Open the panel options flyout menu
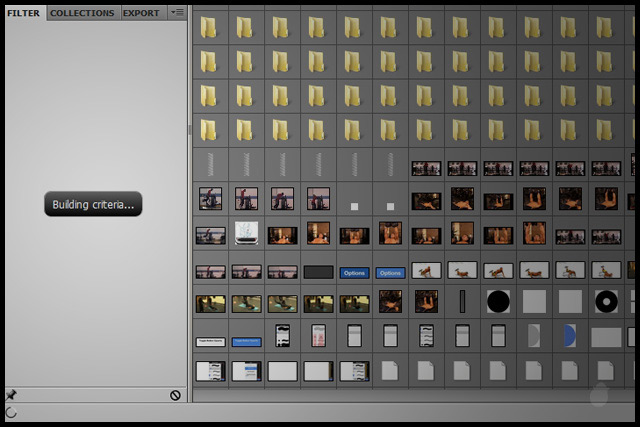 tap(177, 13)
